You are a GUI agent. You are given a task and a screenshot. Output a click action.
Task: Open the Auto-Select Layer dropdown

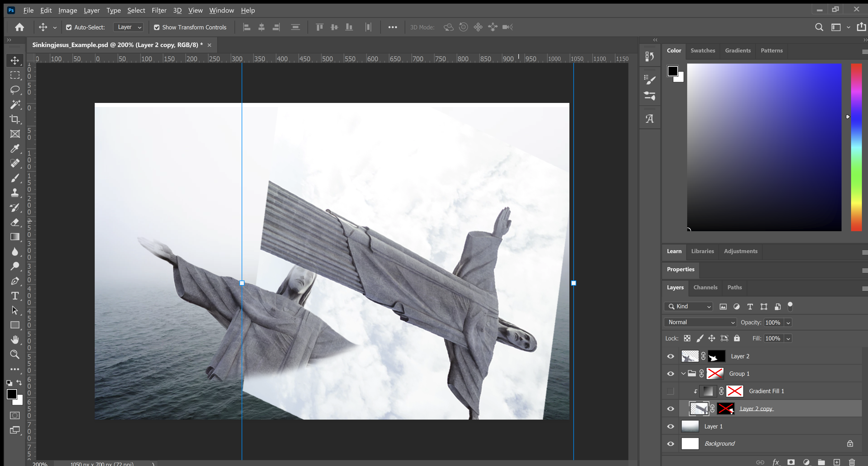129,27
